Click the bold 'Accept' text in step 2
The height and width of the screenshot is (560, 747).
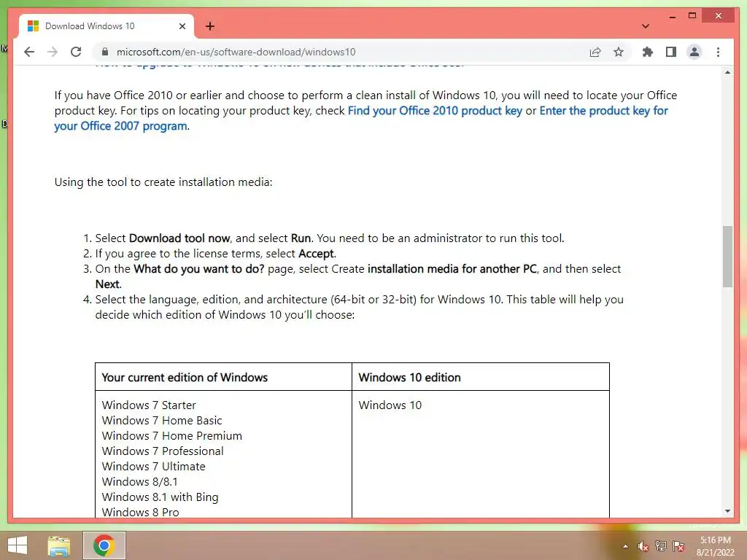click(x=317, y=253)
